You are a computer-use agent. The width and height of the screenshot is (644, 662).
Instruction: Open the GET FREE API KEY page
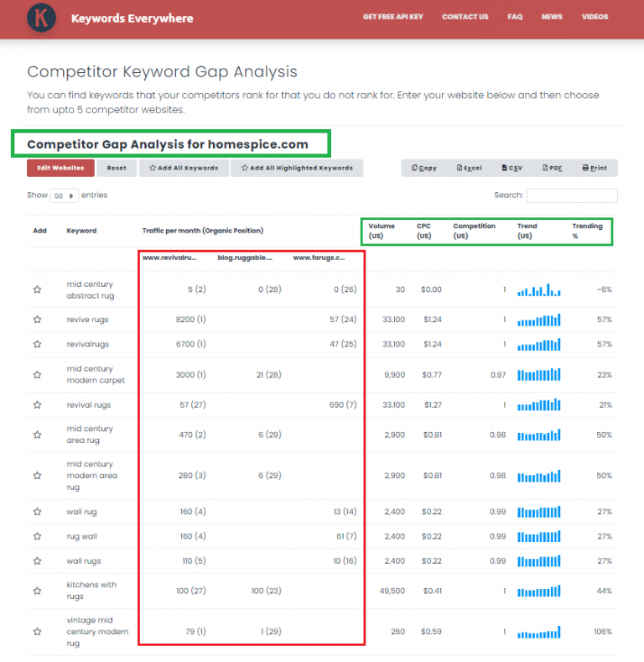tap(393, 17)
